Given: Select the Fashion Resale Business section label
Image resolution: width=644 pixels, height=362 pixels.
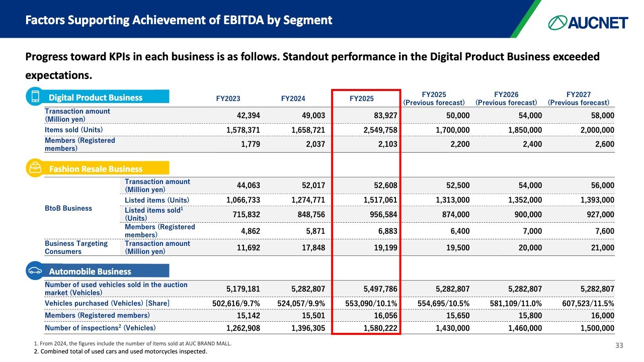Looking at the screenshot, I should (x=96, y=169).
